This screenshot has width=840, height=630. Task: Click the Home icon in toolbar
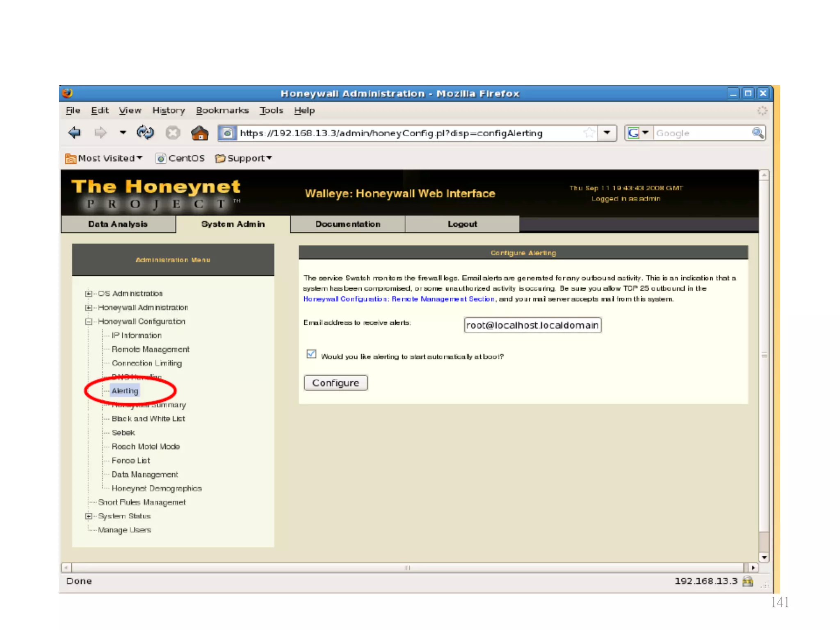coord(200,132)
